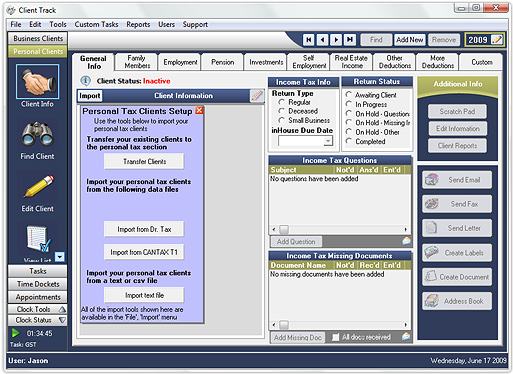Click the Address Book icon

point(432,301)
